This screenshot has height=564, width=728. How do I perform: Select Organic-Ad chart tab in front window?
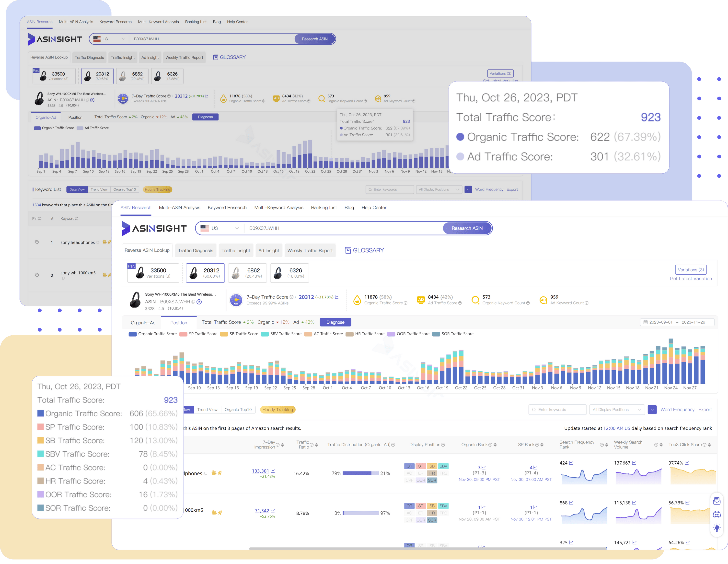tap(143, 323)
